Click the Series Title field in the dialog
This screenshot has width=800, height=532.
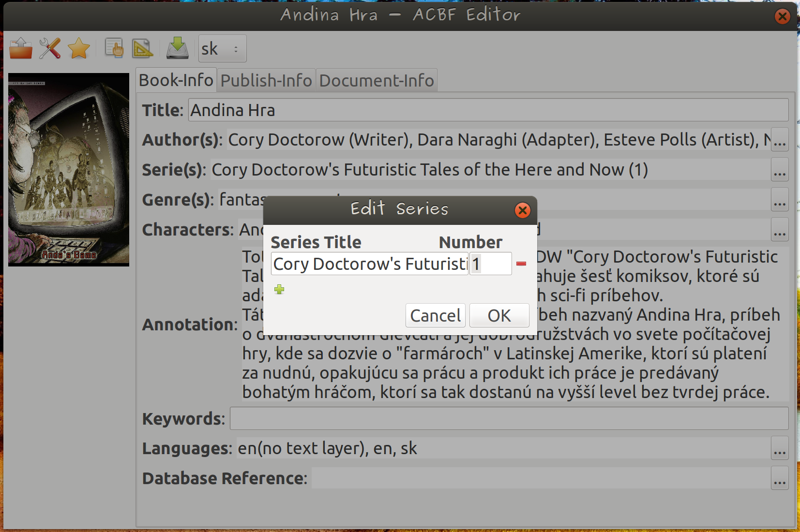370,264
